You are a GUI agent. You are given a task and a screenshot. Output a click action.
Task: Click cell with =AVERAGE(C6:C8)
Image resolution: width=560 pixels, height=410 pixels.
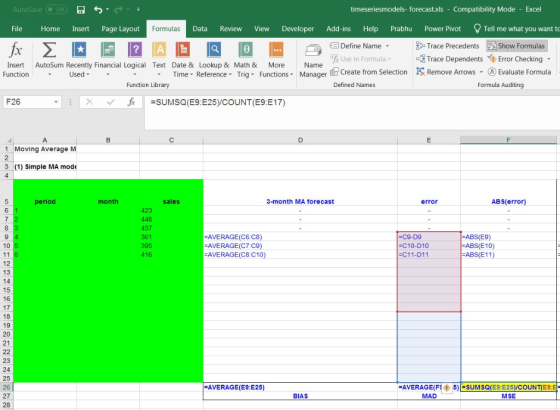pyautogui.click(x=300, y=237)
